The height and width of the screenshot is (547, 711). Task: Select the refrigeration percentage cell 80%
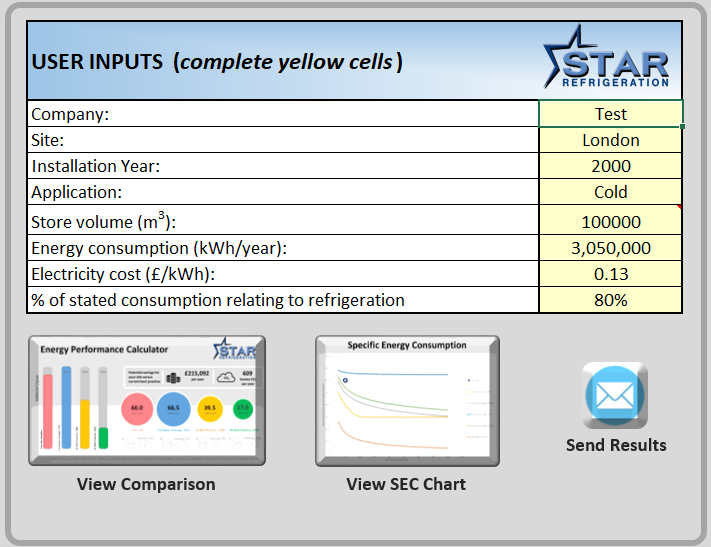click(x=610, y=300)
